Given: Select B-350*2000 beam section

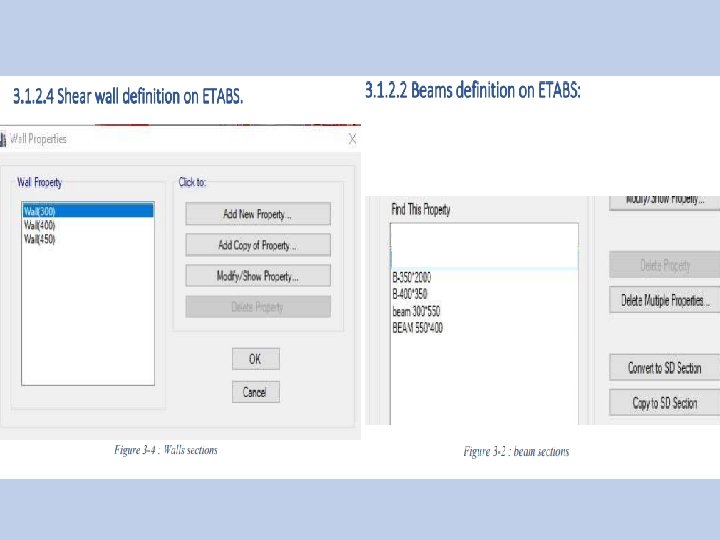Looking at the screenshot, I should [411, 277].
